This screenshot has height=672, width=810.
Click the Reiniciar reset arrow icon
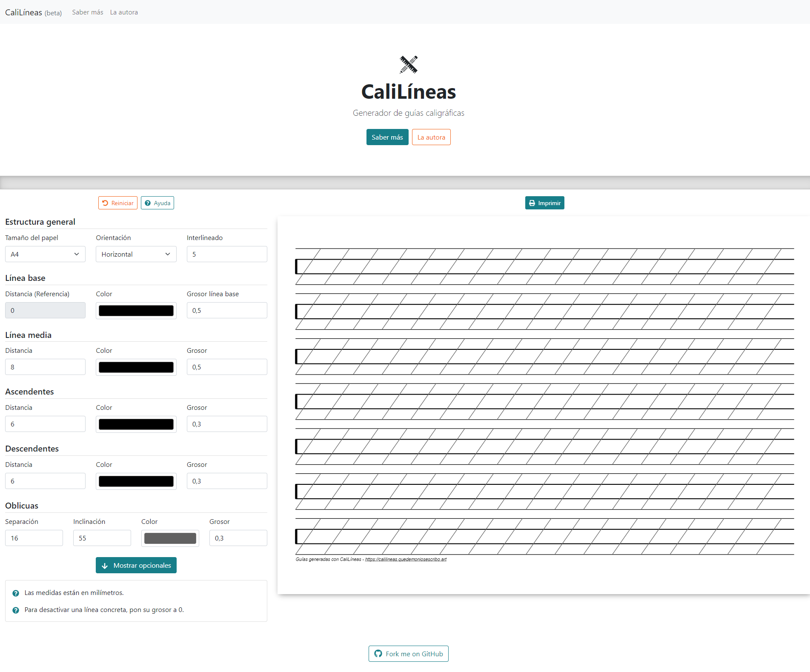[x=105, y=203]
